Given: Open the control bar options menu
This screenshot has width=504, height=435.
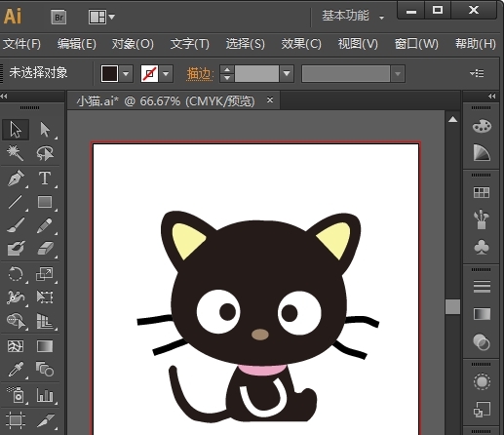Looking at the screenshot, I should tap(477, 73).
